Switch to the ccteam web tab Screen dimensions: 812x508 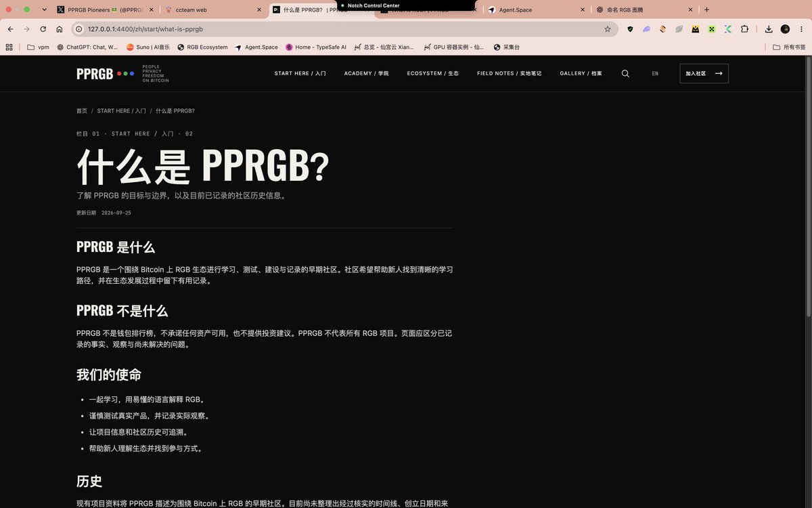(x=212, y=10)
